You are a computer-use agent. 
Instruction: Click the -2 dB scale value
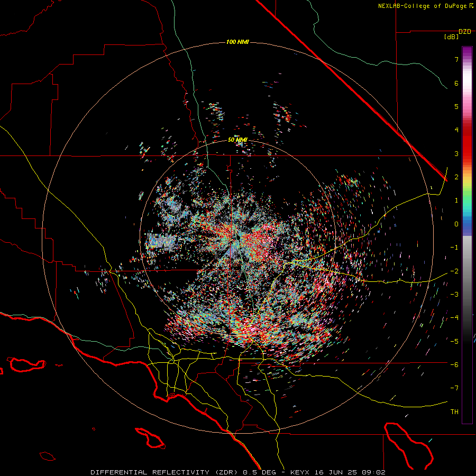pyautogui.click(x=454, y=271)
